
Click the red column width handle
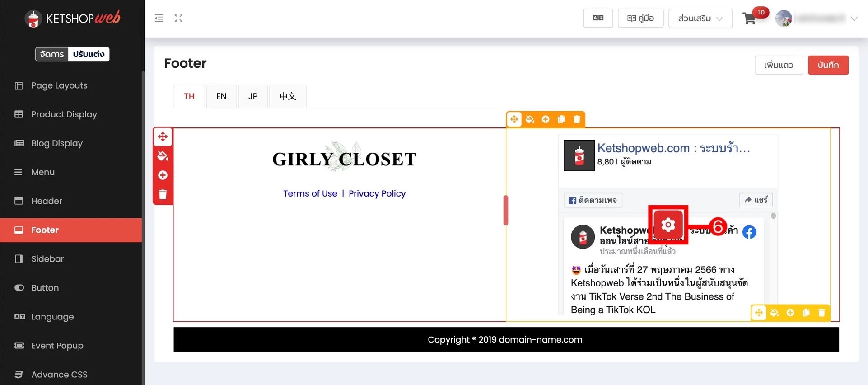[506, 210]
